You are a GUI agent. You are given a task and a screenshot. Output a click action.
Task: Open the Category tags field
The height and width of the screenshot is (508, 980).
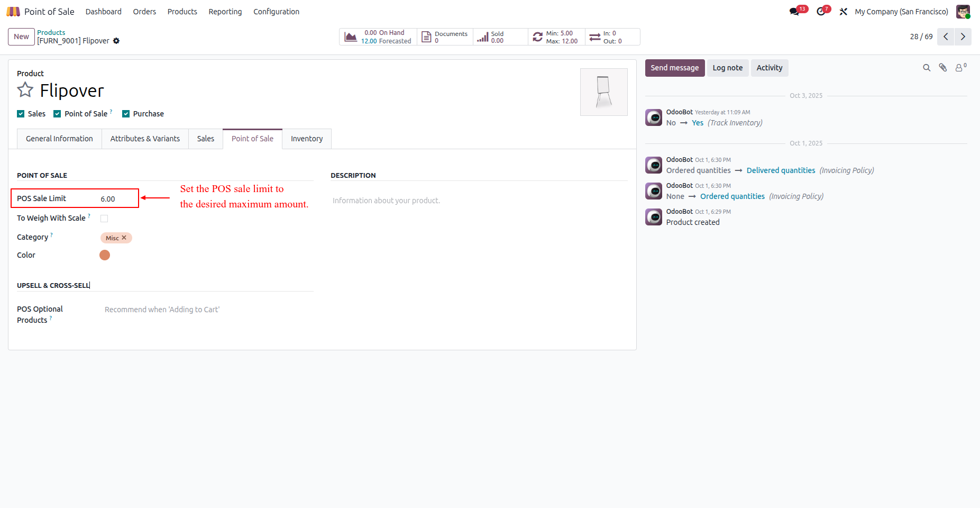coord(206,238)
